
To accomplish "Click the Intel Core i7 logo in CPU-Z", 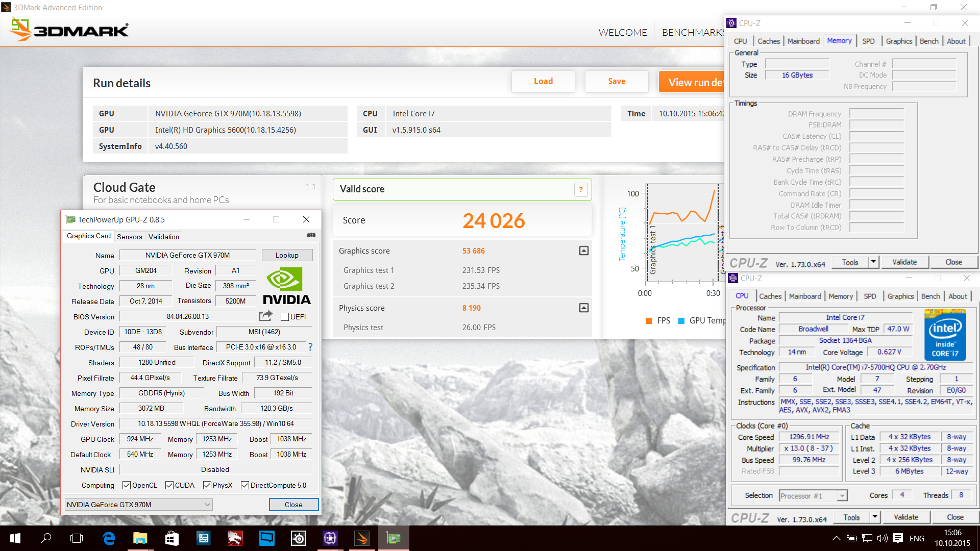I will (x=945, y=335).
